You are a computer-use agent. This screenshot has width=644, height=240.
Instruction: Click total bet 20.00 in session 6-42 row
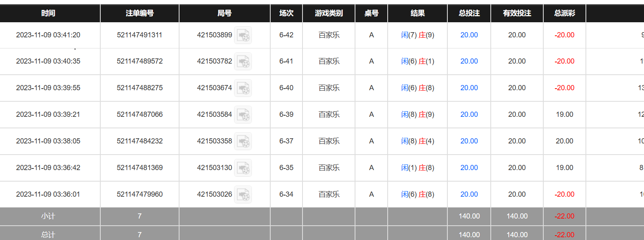tap(469, 35)
